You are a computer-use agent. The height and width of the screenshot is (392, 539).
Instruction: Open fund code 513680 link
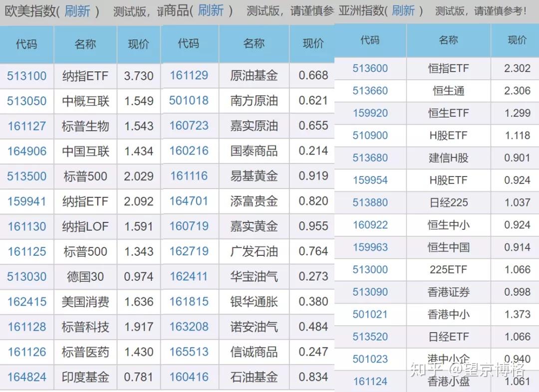(370, 158)
